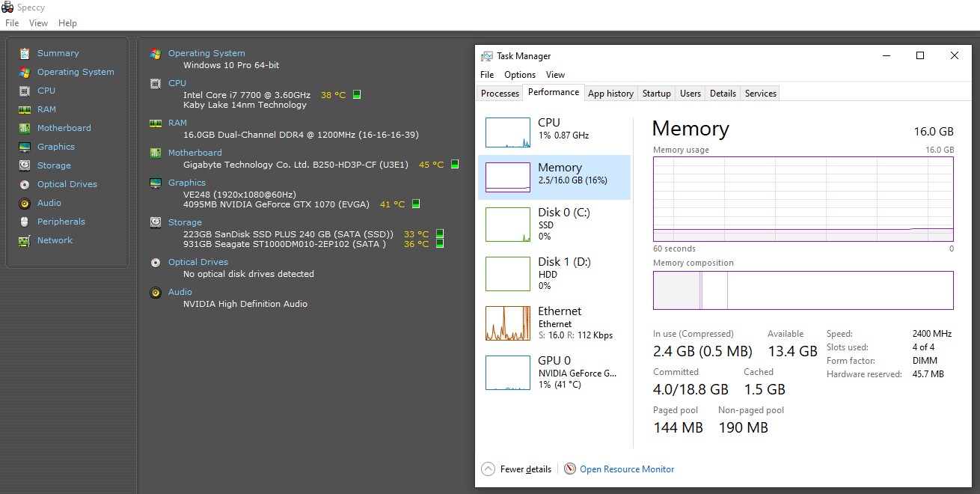
Task: Click the Summary icon in Speccy sidebar
Action: point(25,53)
